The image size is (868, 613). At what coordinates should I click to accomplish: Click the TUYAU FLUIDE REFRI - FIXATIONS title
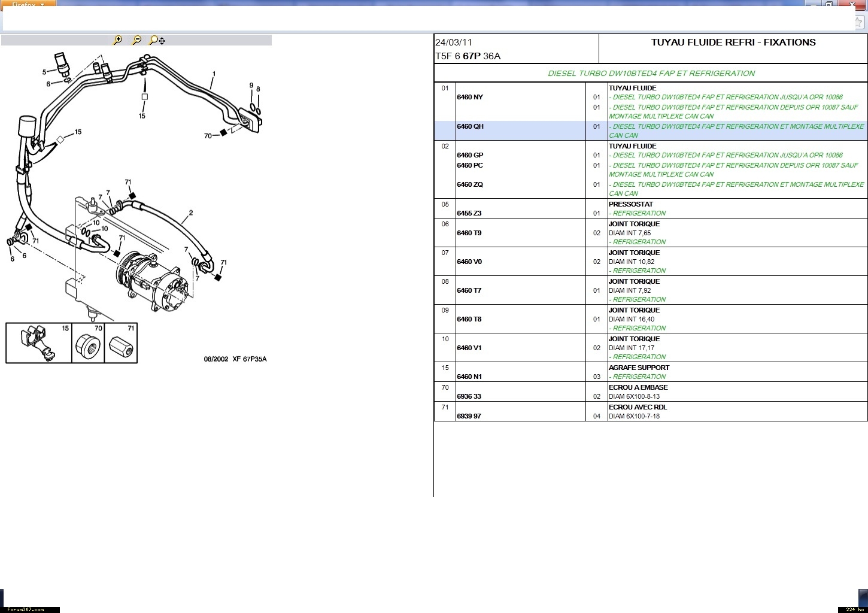pyautogui.click(x=733, y=43)
